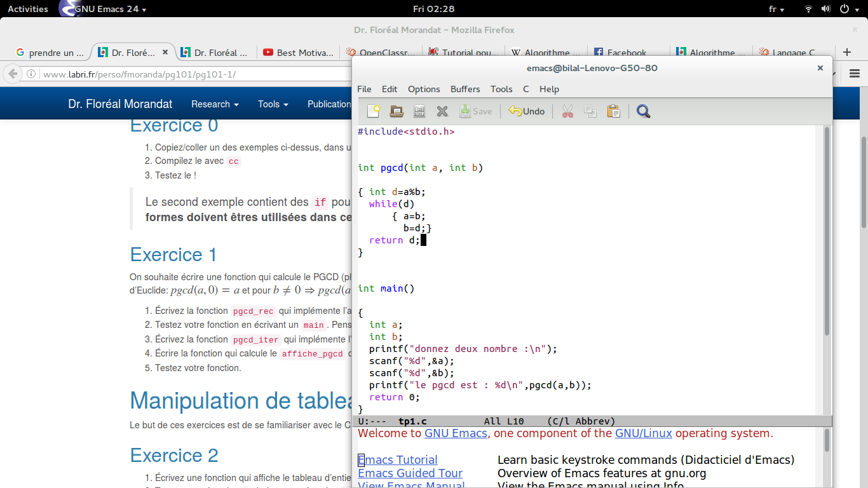Save the buffer with the Save button

[475, 111]
